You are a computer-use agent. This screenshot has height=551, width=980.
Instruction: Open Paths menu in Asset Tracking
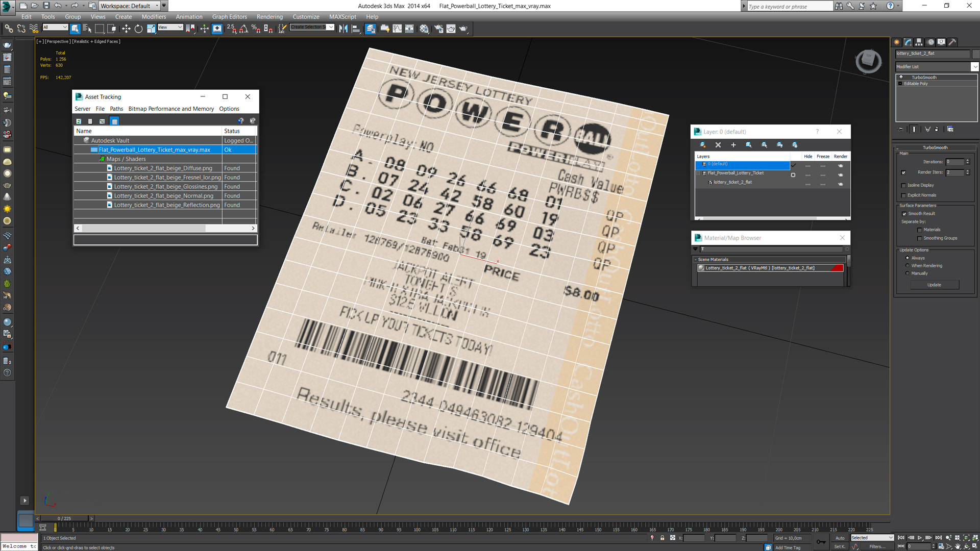(x=116, y=109)
